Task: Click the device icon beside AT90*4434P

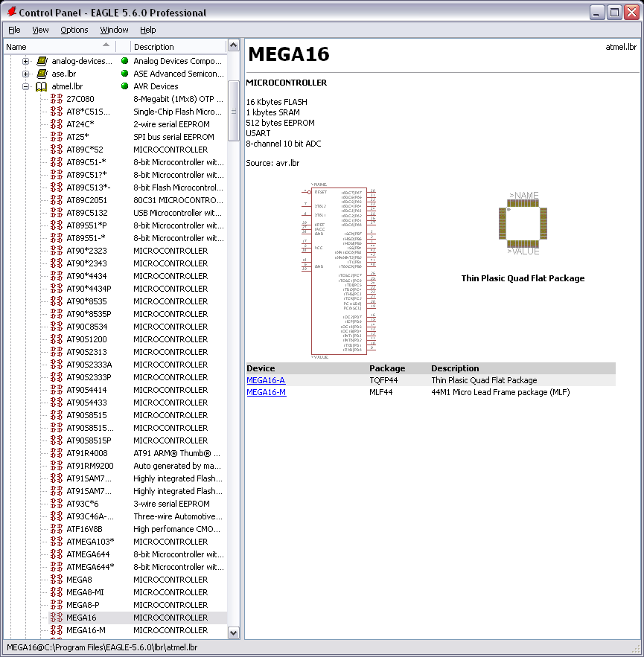Action: coord(56,289)
